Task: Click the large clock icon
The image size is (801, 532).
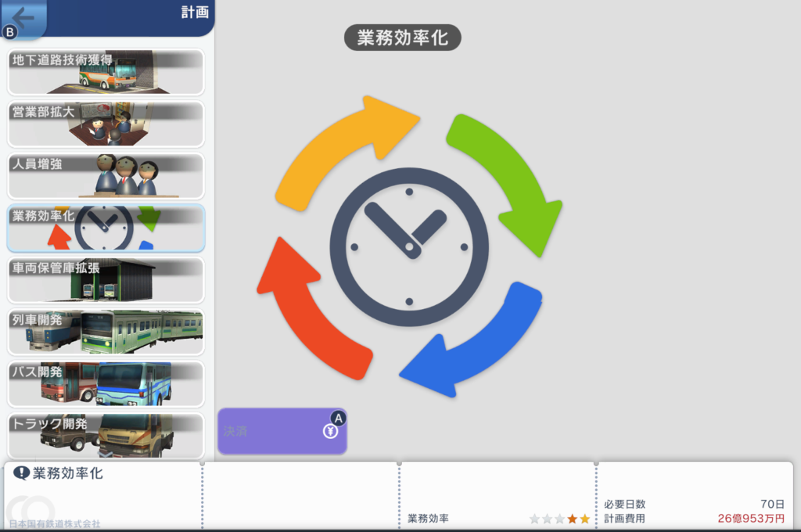Action: pyautogui.click(x=408, y=246)
